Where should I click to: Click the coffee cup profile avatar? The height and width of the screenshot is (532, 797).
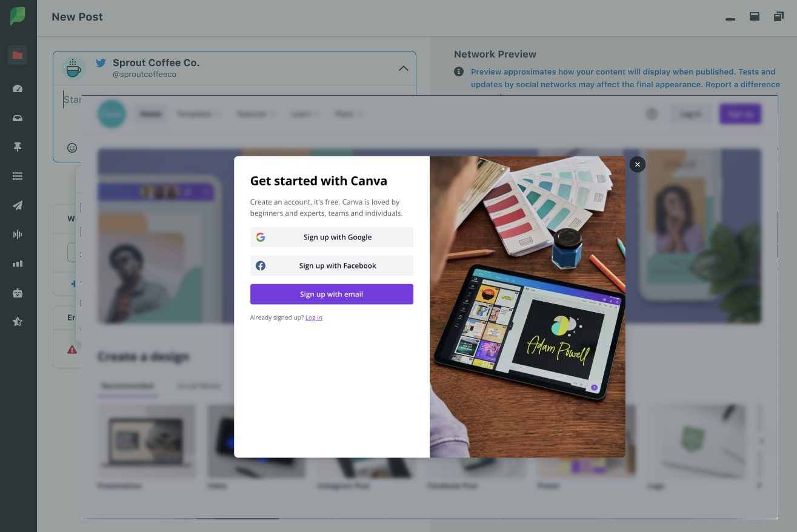(x=74, y=68)
